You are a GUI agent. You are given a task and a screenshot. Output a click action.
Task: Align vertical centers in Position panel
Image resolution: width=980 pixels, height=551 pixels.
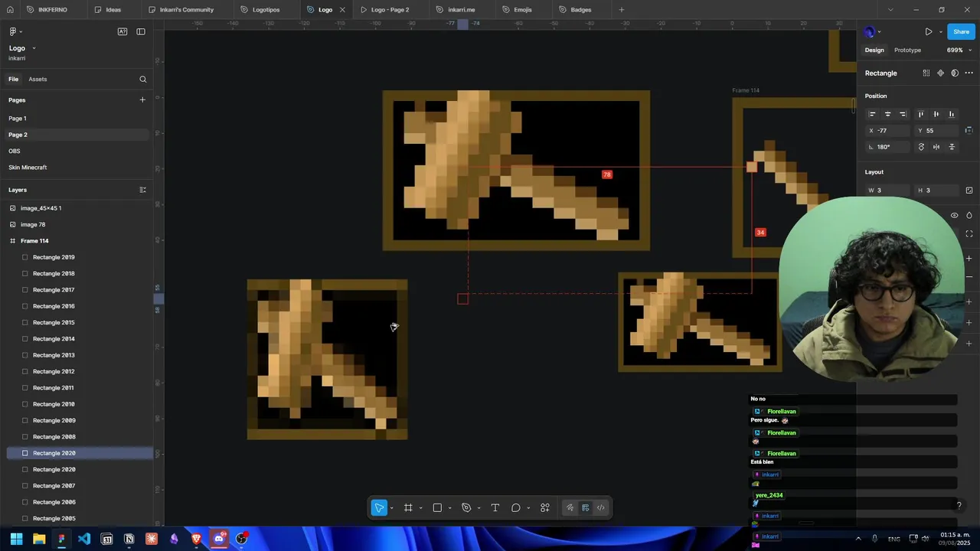click(x=936, y=114)
